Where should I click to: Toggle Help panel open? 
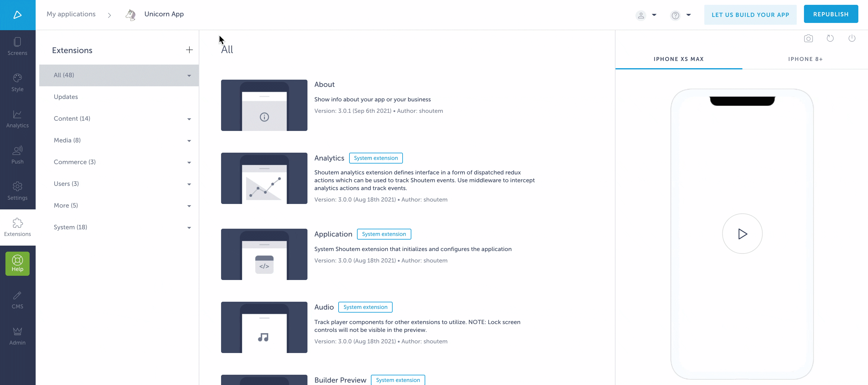coord(18,263)
